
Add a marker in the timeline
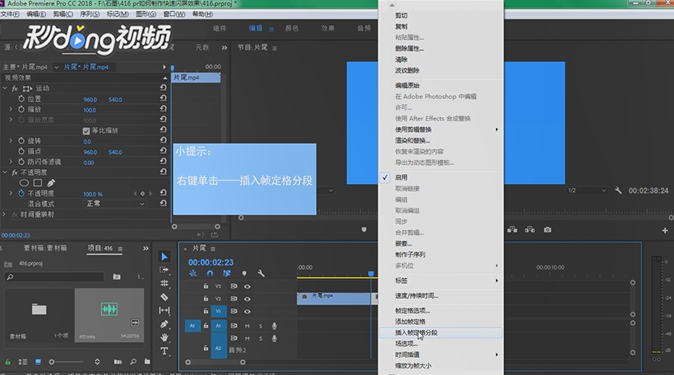pyautogui.click(x=244, y=273)
